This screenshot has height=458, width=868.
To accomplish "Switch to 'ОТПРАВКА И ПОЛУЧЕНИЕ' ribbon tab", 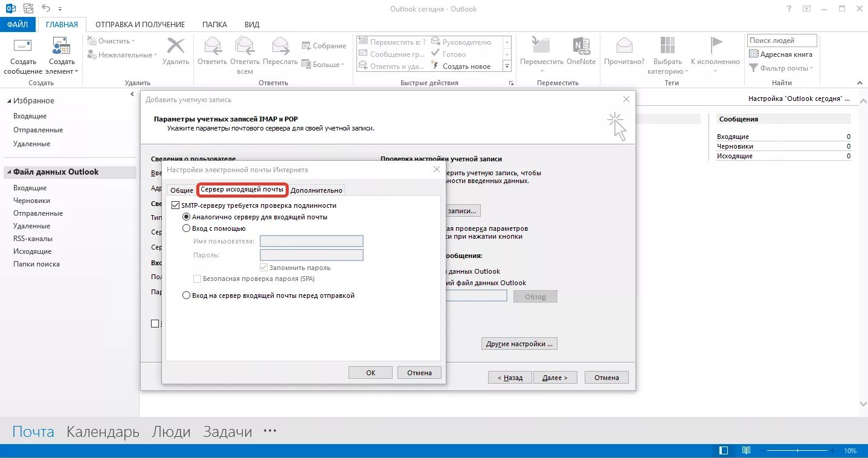I will click(x=140, y=25).
